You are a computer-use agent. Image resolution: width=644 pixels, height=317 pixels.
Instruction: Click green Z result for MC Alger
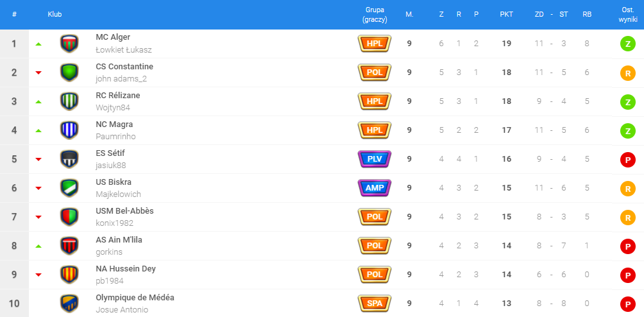point(627,44)
